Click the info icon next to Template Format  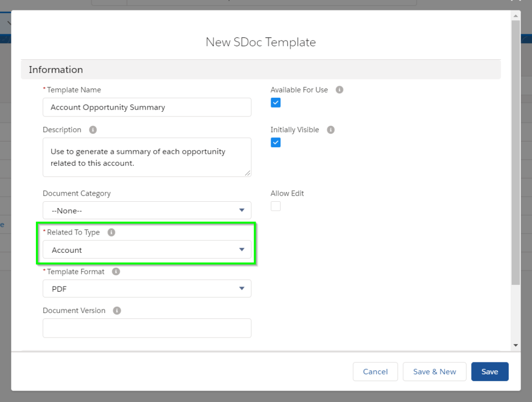click(115, 271)
